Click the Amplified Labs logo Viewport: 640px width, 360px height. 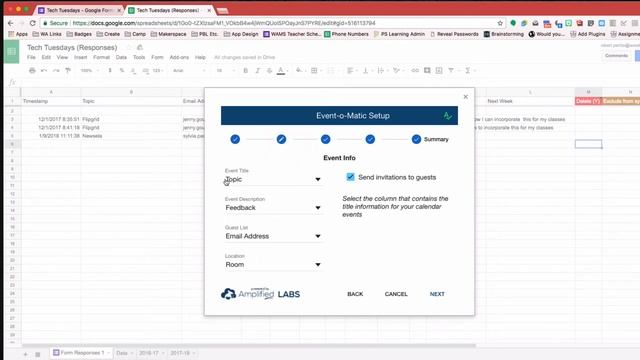260,293
